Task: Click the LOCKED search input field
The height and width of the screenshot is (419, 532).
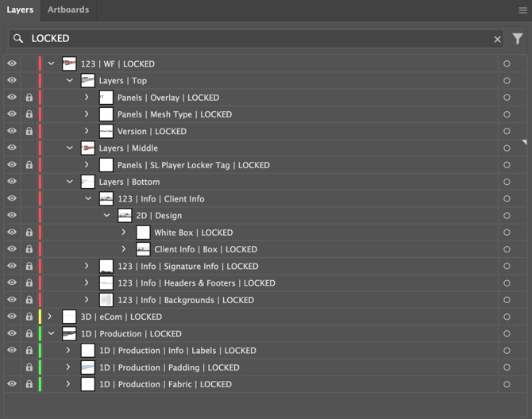Action: pos(254,39)
